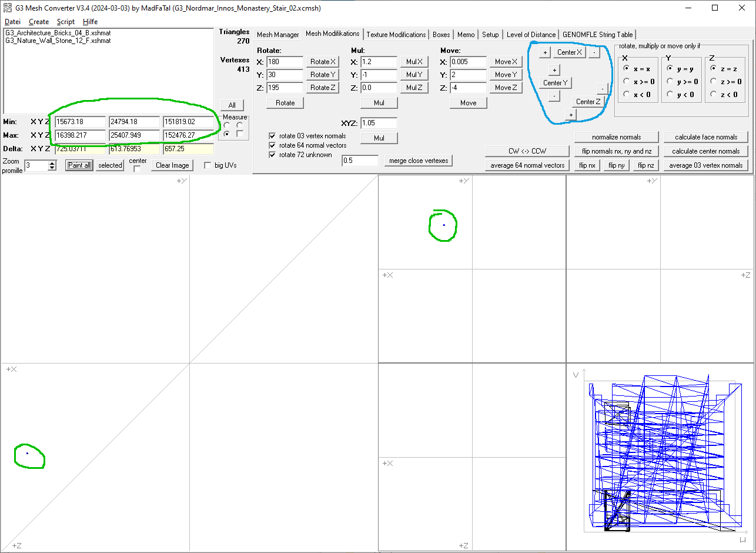Toggle the big UVs checkbox
This screenshot has width=756, height=553.
(208, 165)
